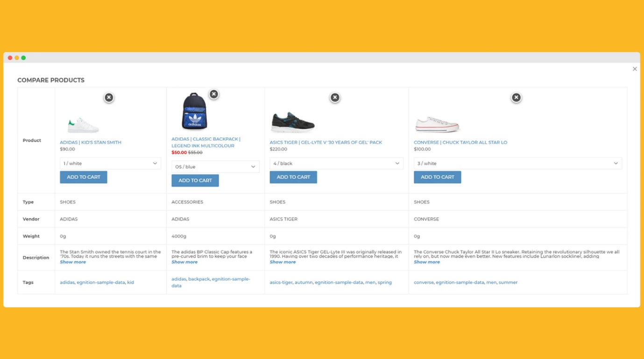Click the 'summer' tag link
The height and width of the screenshot is (359, 644).
tap(508, 282)
